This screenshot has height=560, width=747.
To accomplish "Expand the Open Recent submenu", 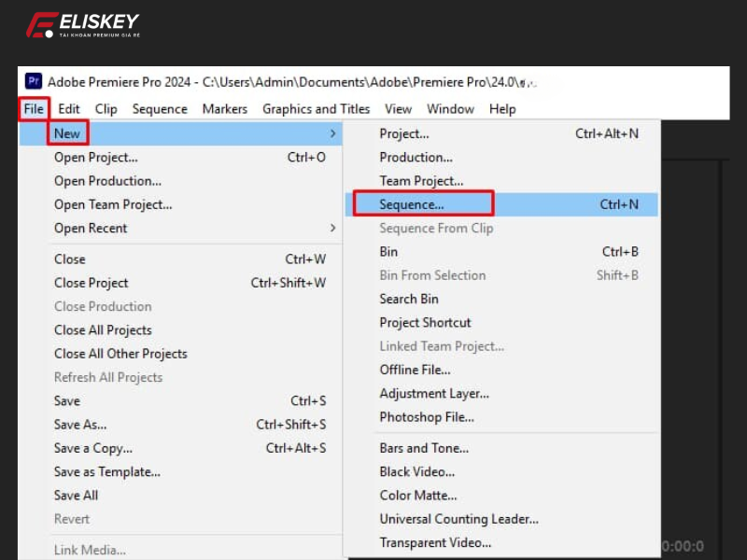I will pos(91,228).
